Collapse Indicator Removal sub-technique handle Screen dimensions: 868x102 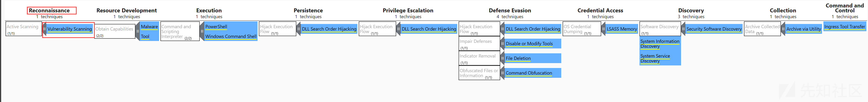pyautogui.click(x=503, y=58)
